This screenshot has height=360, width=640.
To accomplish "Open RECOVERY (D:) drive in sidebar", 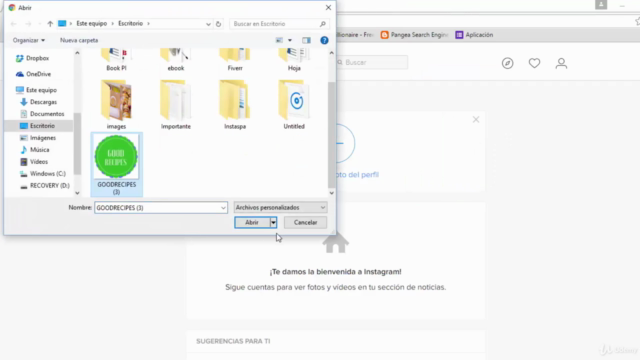I will (45, 185).
